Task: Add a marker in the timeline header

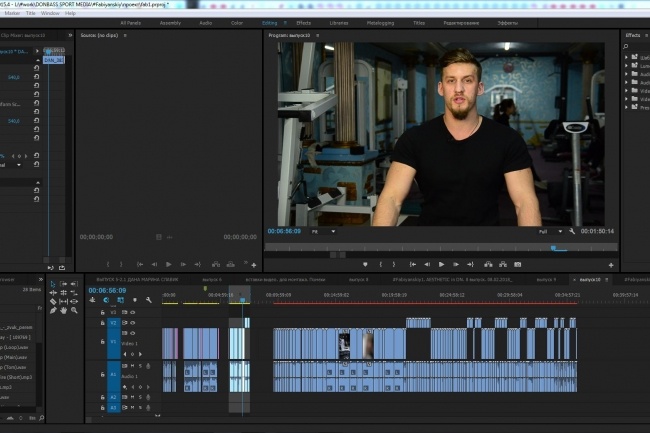Action: [x=135, y=300]
